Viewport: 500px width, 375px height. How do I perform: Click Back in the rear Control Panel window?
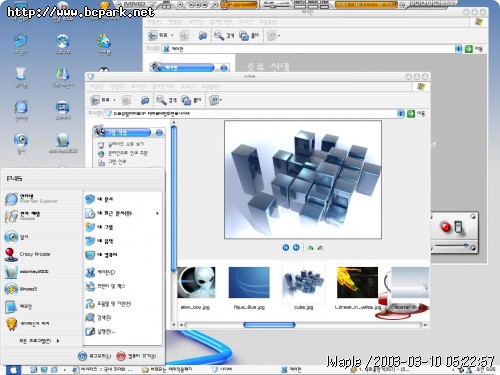coord(158,35)
